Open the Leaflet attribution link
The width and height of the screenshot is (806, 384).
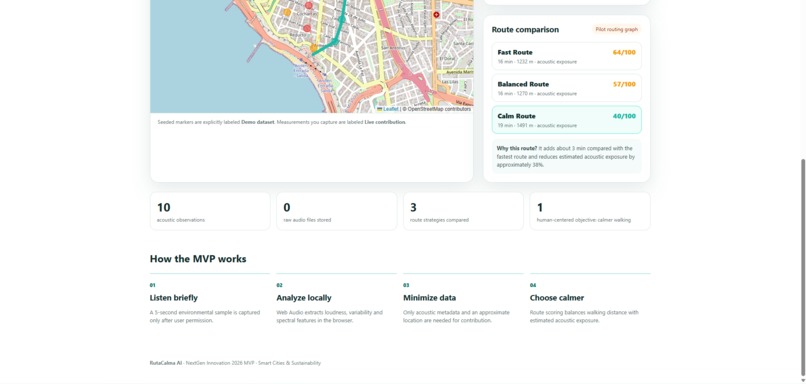pos(391,109)
